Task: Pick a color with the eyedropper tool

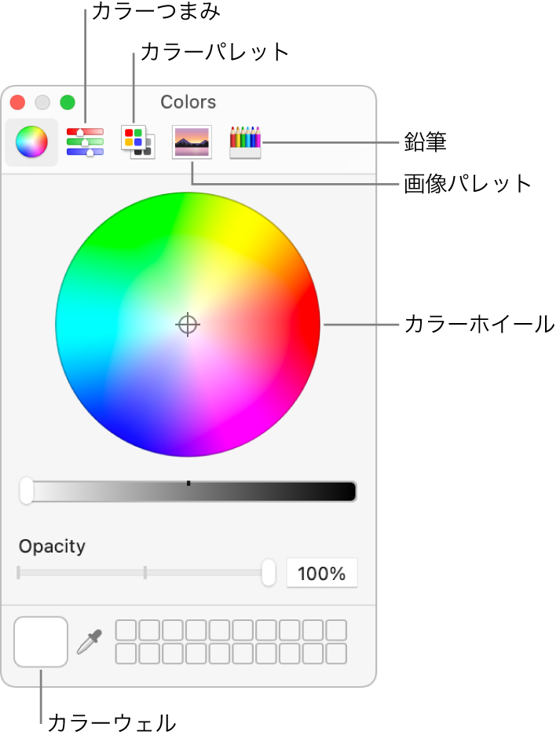Action: (x=90, y=641)
